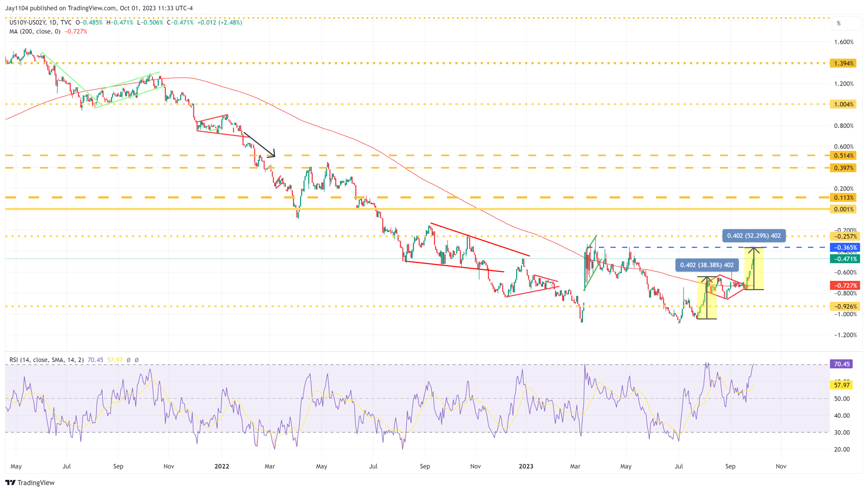Screen dimensions: 868x492
Task: Click the 0.514% price label
Action: [843, 155]
